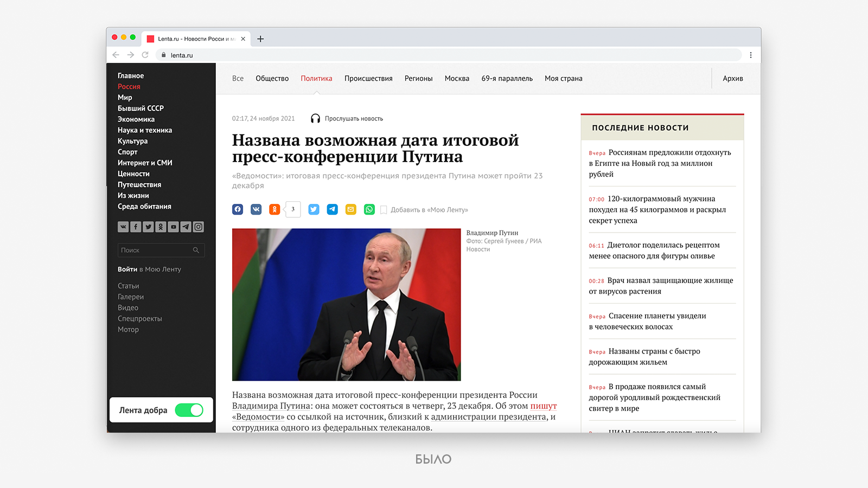Select «Регионы» category tab
Viewport: 868px width, 488px height.
pyautogui.click(x=419, y=79)
